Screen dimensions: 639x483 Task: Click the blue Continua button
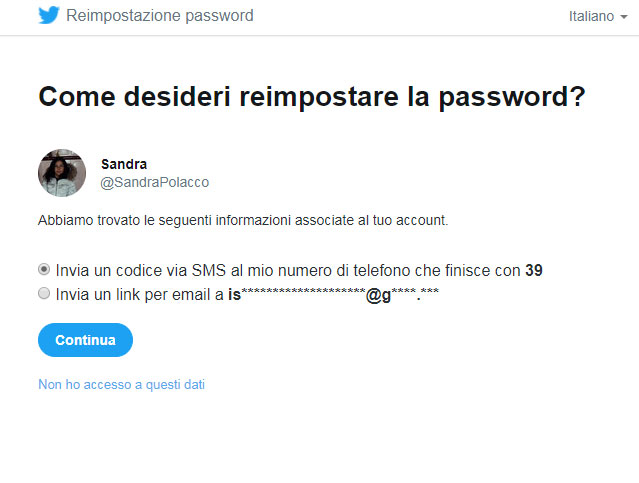pos(85,340)
